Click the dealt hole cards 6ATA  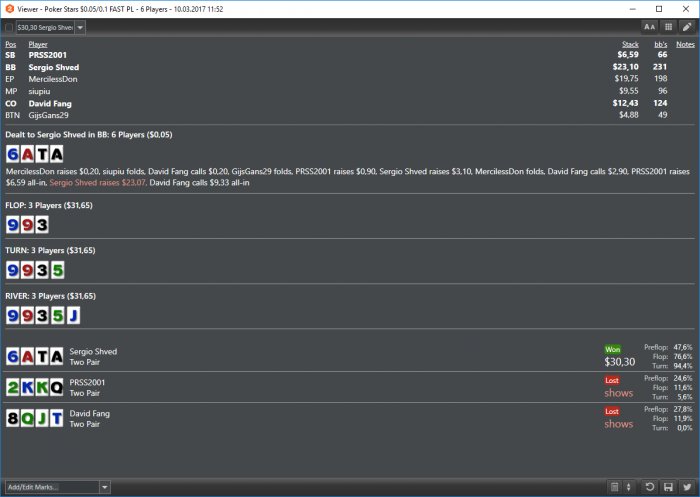point(35,154)
